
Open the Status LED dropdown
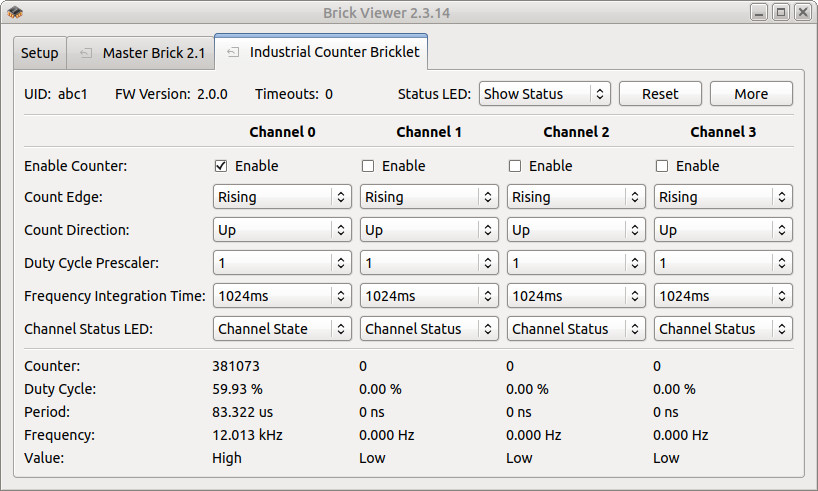click(544, 94)
